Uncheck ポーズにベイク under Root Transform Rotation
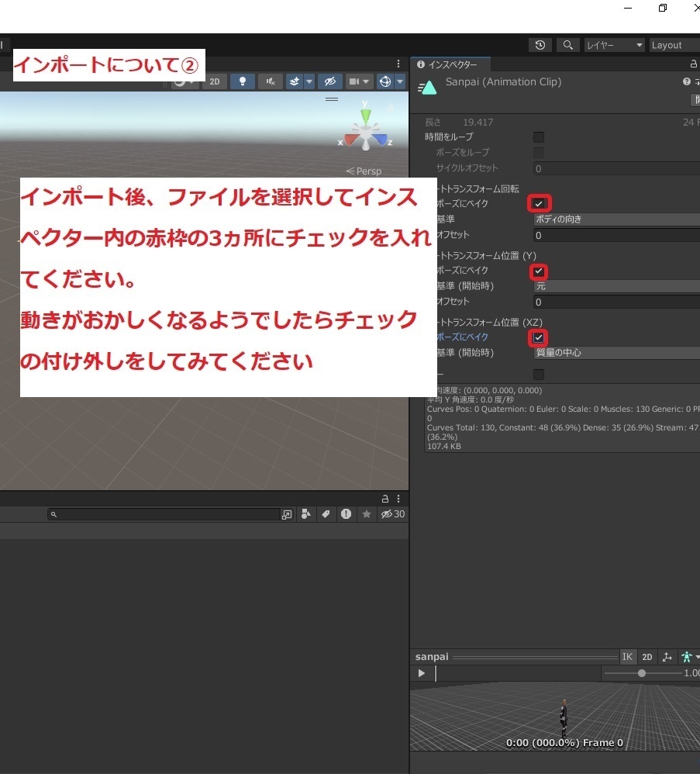Image resolution: width=700 pixels, height=774 pixels. pyautogui.click(x=539, y=202)
